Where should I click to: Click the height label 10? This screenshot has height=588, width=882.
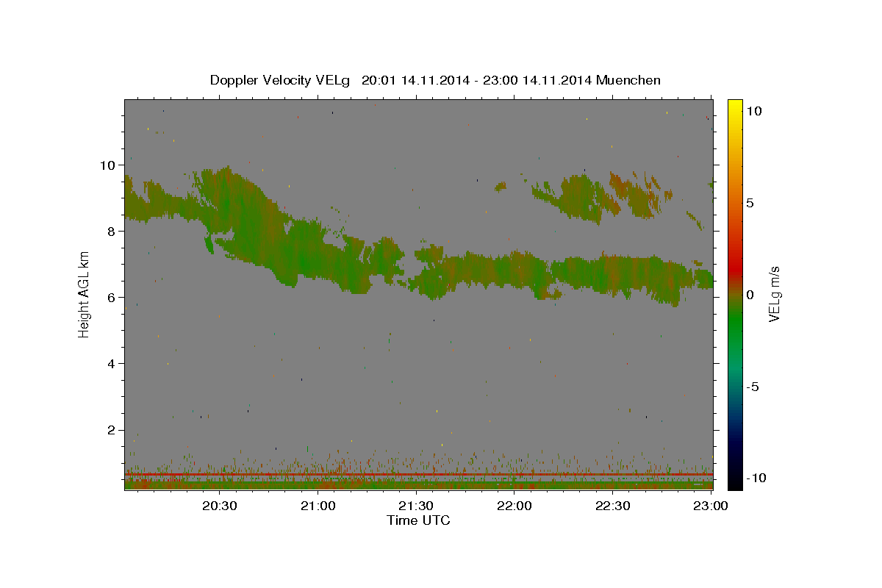click(107, 165)
